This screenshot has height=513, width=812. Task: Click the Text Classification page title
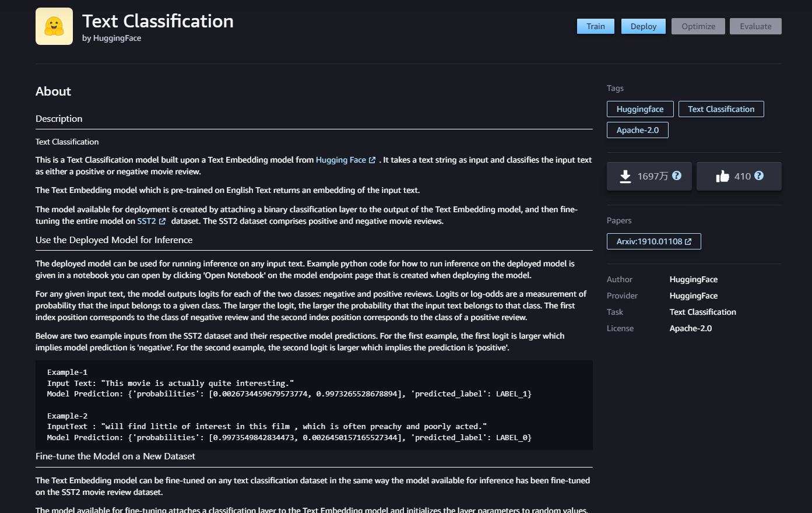point(158,21)
